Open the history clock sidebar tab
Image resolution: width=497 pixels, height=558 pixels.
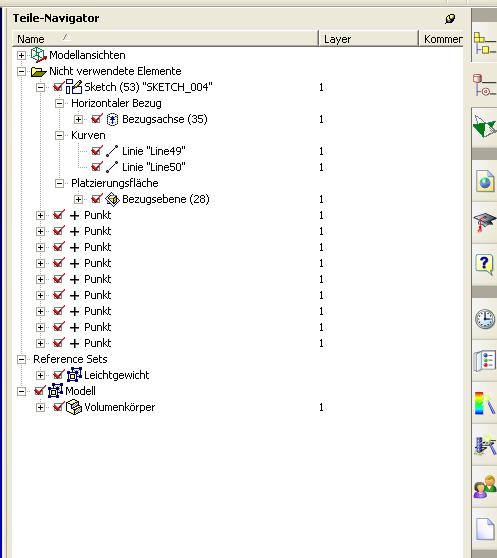pos(484,319)
